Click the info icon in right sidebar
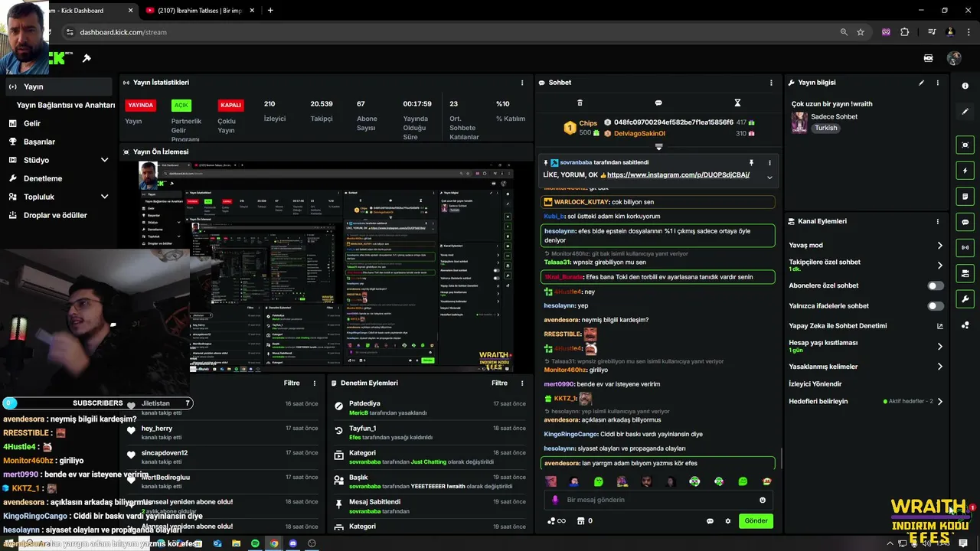Viewport: 980px width, 551px height. tap(965, 86)
